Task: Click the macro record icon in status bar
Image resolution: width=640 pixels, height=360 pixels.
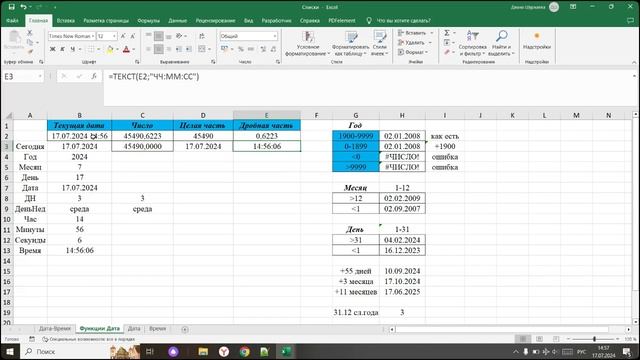Action: click(32, 339)
